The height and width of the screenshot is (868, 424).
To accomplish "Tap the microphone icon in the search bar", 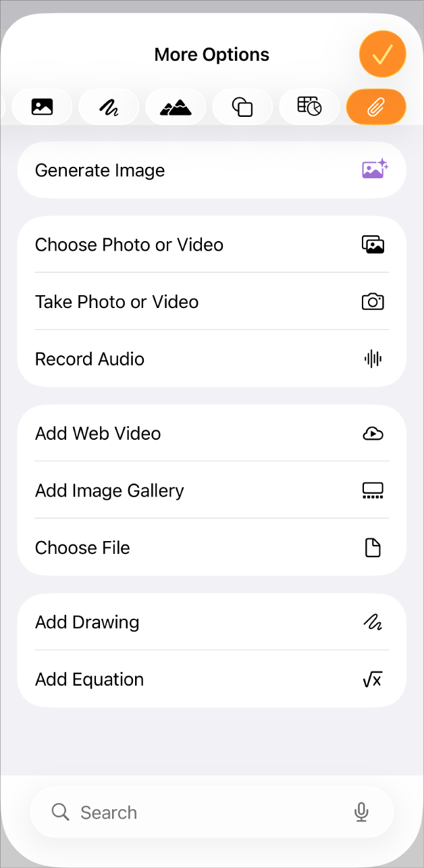I will coord(361,813).
